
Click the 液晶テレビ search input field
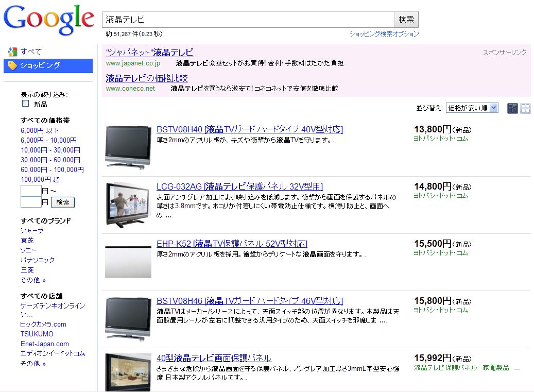(248, 20)
